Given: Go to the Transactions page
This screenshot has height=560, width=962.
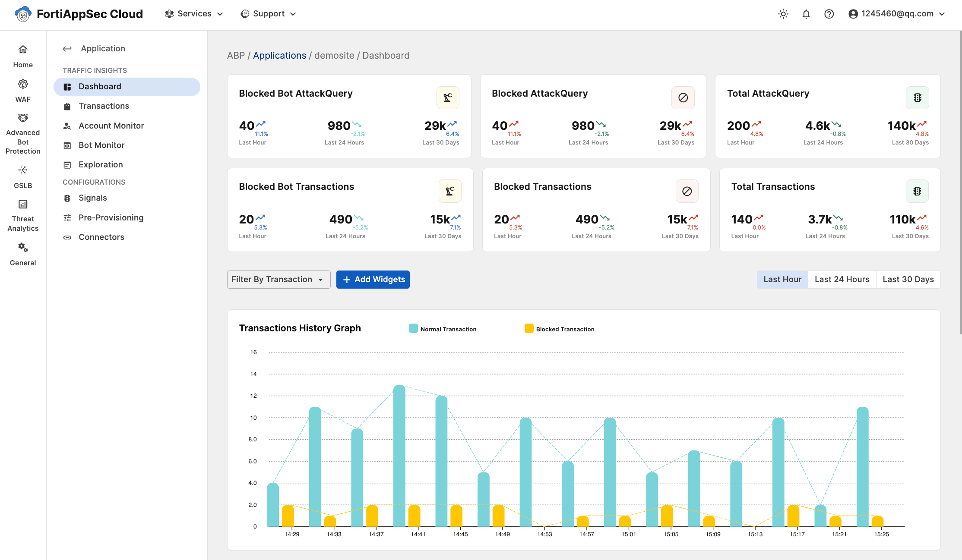Looking at the screenshot, I should tap(104, 106).
